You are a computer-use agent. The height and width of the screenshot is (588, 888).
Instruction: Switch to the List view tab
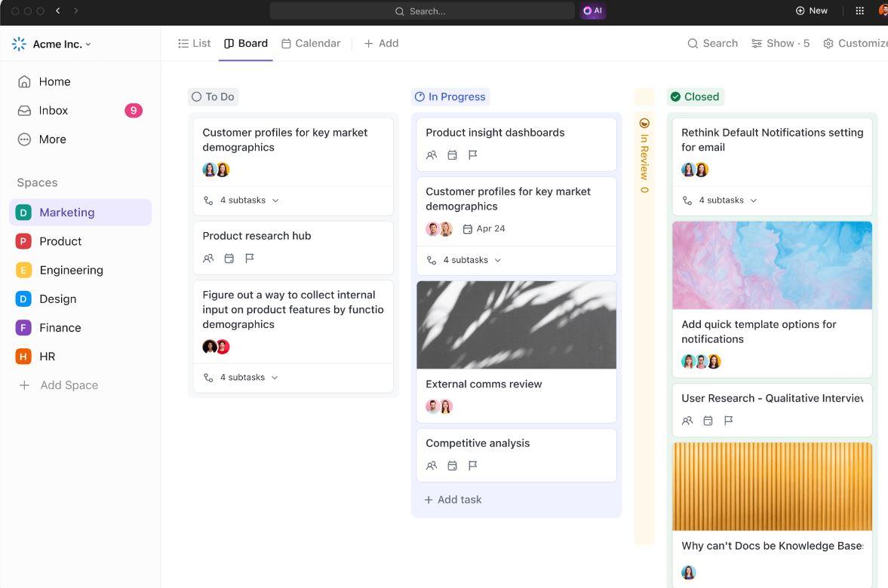coord(194,44)
